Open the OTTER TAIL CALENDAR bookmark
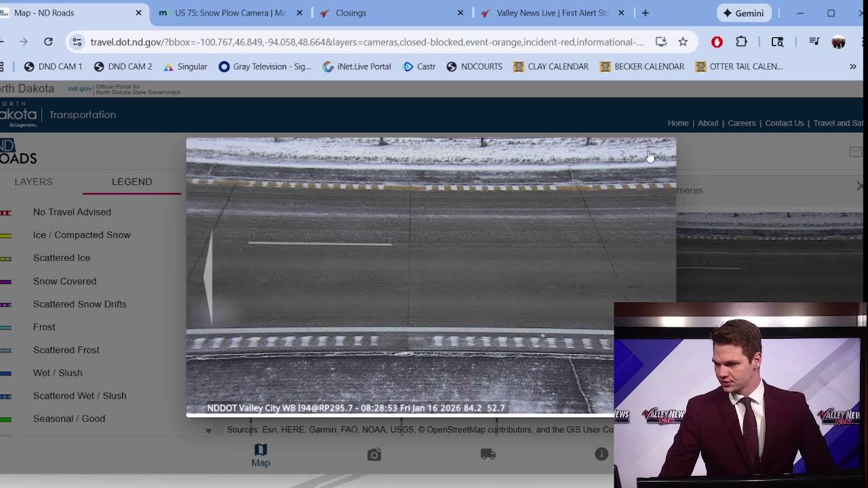 click(739, 66)
